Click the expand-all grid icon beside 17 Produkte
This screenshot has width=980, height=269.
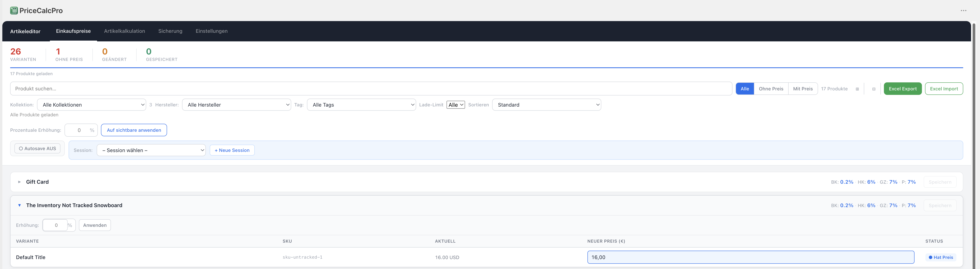[857, 89]
